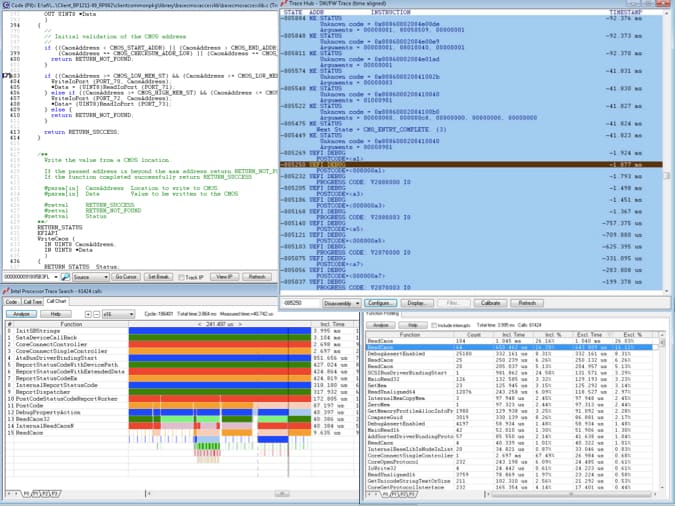The width and height of the screenshot is (675, 506).
Task: Click the Call Chart horizontal scrollbar thumb
Action: click(282, 494)
